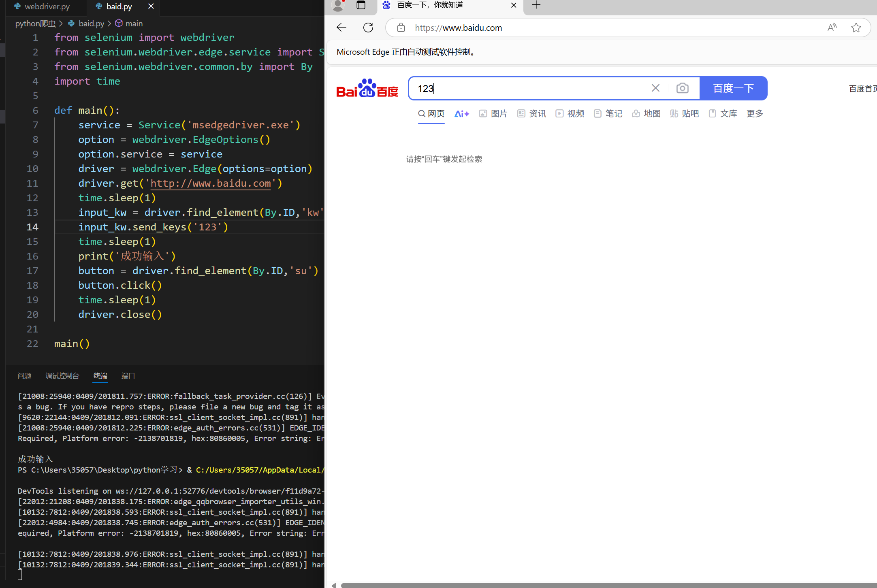The image size is (877, 588).
Task: Open the Read aloud icon in address bar
Action: (832, 28)
